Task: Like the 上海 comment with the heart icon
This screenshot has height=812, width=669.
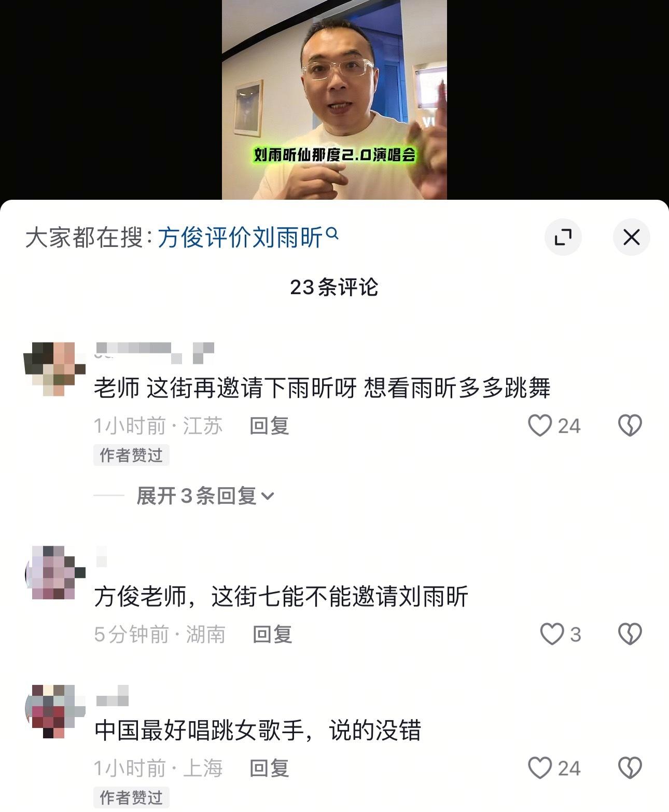Action: [539, 768]
